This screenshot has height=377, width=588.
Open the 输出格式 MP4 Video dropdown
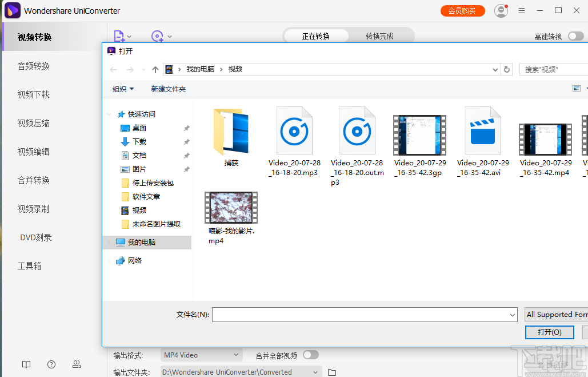pos(201,355)
